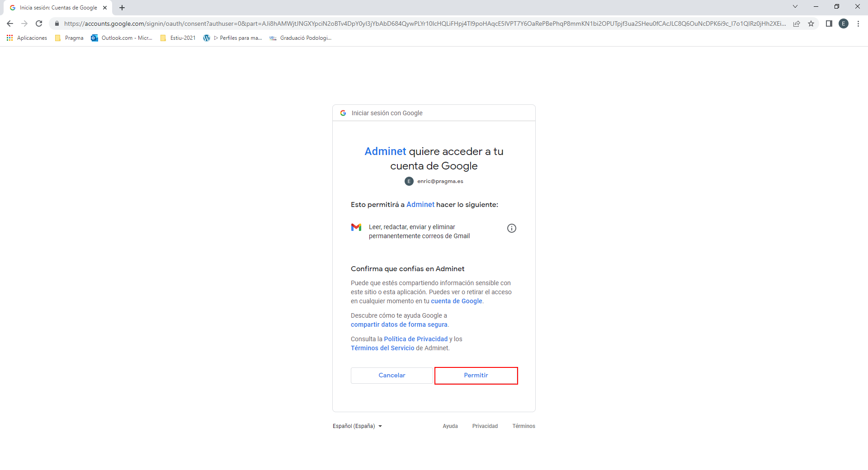The height and width of the screenshot is (470, 868).
Task: Open the Estiu-2021 bookmark folder
Action: [x=178, y=38]
